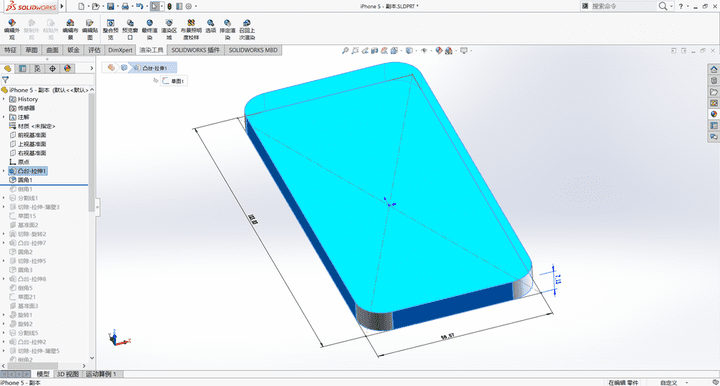This screenshot has width=720, height=386.
Task: Switch to the 特征 (Features) ribbon tab
Action: [10, 50]
